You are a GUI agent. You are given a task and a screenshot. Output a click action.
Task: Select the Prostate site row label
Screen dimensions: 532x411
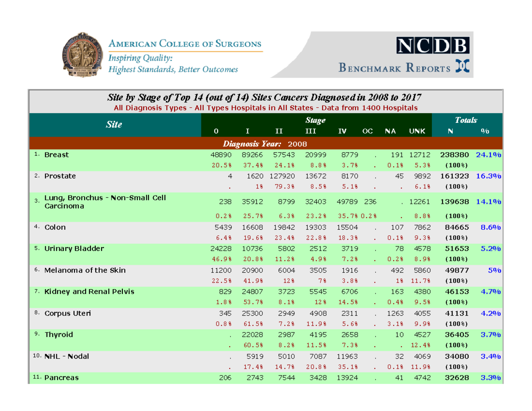point(60,176)
